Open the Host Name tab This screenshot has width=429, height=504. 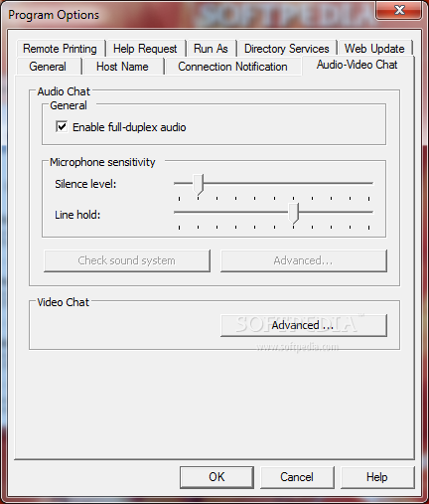pos(122,67)
